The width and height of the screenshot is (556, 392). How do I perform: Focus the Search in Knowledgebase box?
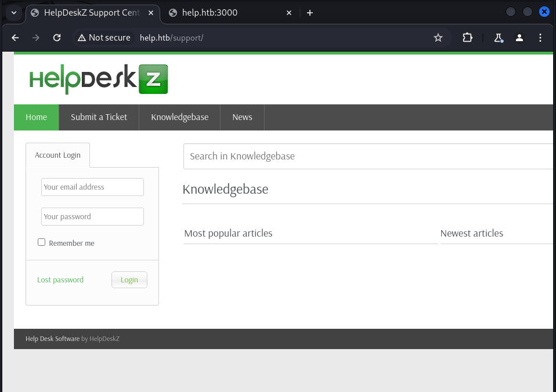pyautogui.click(x=368, y=157)
